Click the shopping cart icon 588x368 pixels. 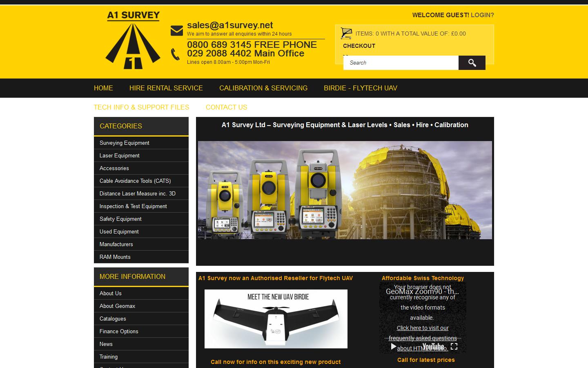click(346, 33)
